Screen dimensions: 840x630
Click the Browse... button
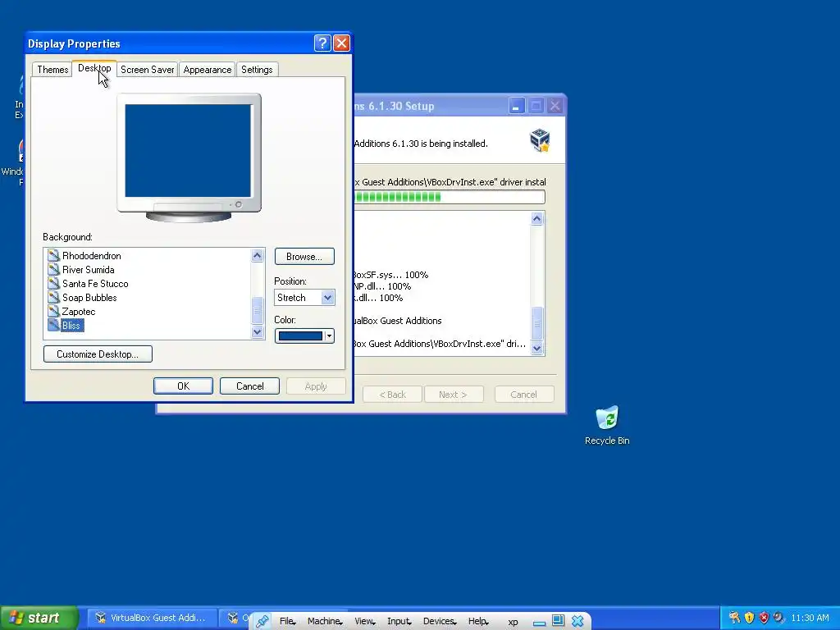tap(304, 257)
